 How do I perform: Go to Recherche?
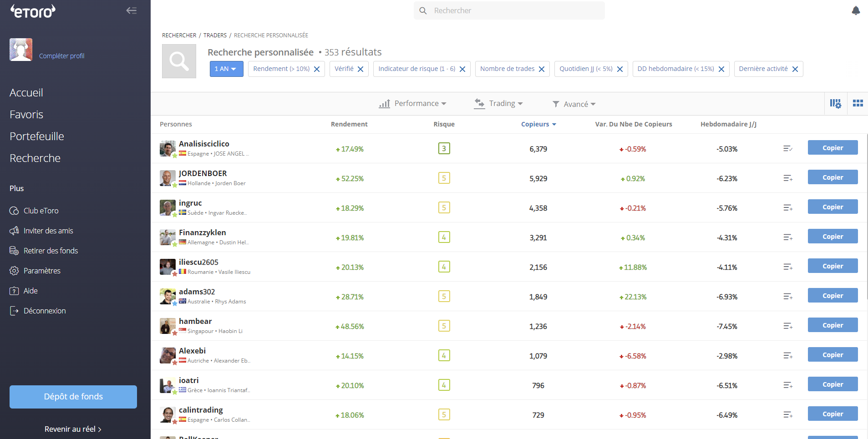[x=35, y=158]
